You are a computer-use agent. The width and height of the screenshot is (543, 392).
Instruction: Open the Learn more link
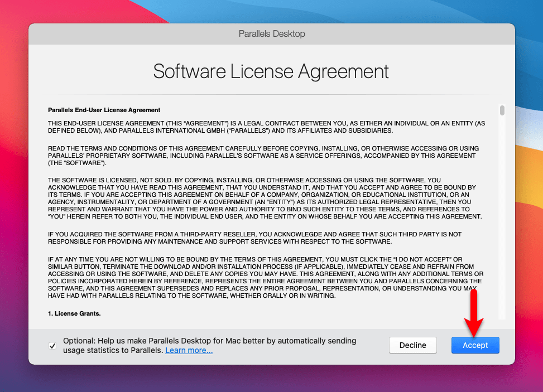(189, 350)
